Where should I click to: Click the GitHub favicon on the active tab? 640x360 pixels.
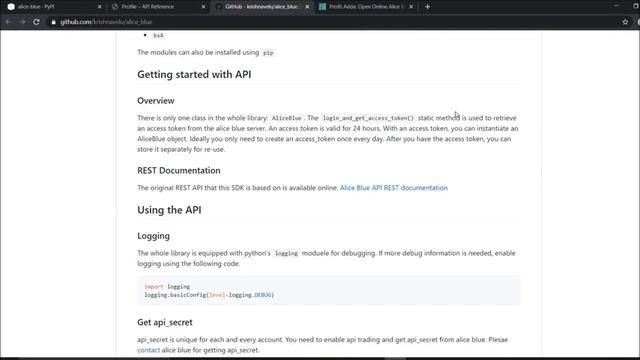[x=218, y=7]
